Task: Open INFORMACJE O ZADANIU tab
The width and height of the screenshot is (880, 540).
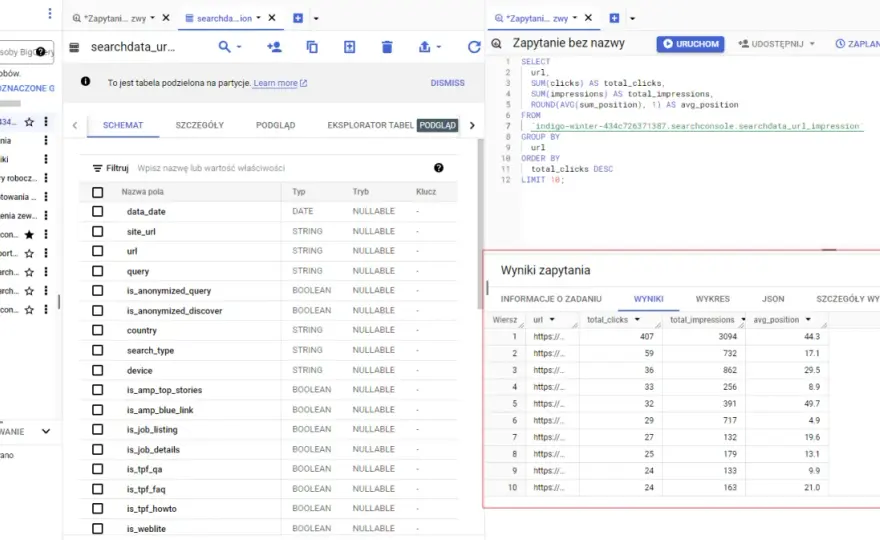Action: pyautogui.click(x=551, y=299)
